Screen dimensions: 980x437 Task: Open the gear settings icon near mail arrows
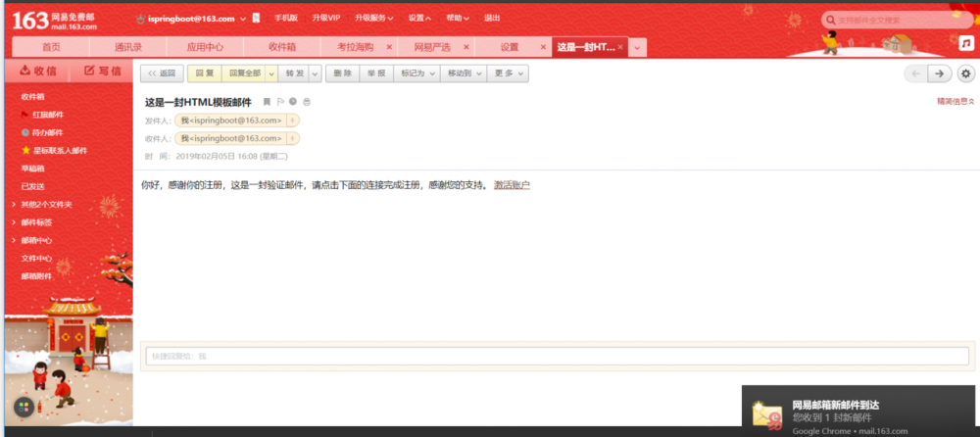point(966,73)
